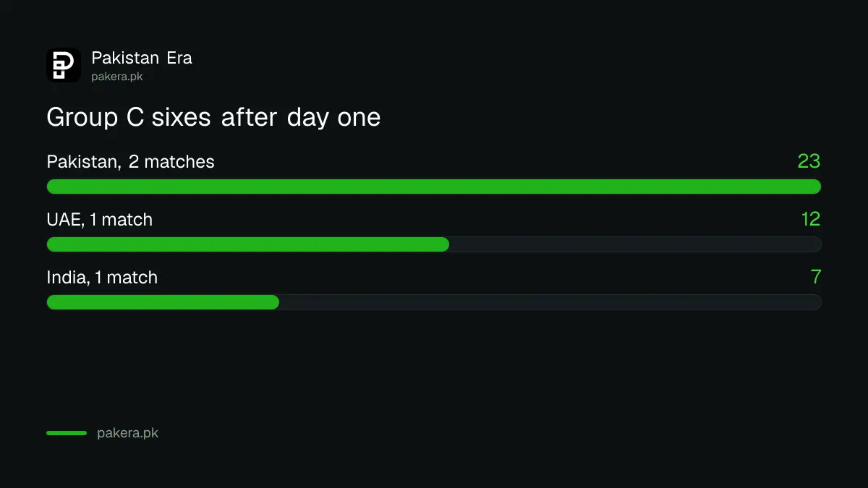Screen dimensions: 868x488
Task: Click the Pakistan green progress bar
Action: [x=434, y=187]
